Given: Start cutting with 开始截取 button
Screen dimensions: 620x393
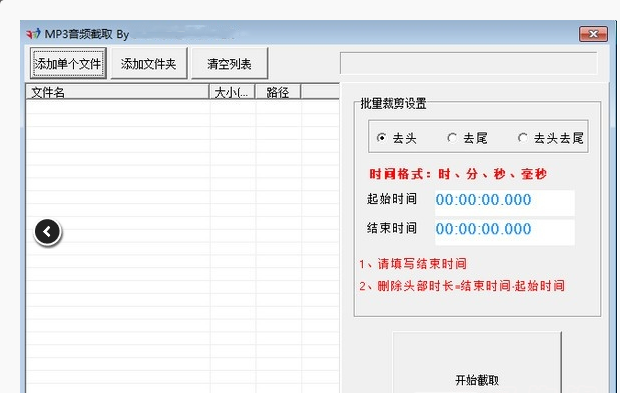Looking at the screenshot, I should [x=477, y=363].
